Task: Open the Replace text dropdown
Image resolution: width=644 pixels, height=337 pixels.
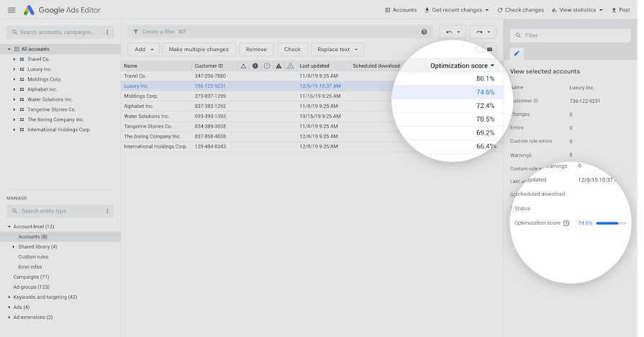Action: 337,49
